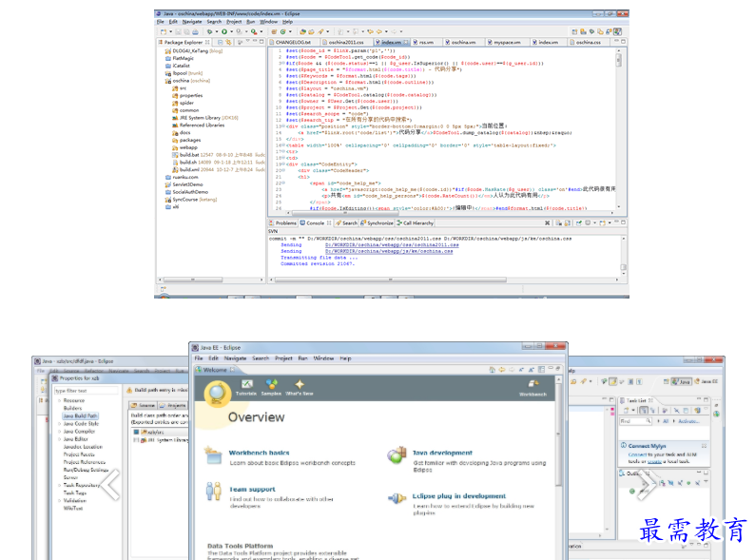Select the FlatMagic project in Package Explorer

(180, 58)
